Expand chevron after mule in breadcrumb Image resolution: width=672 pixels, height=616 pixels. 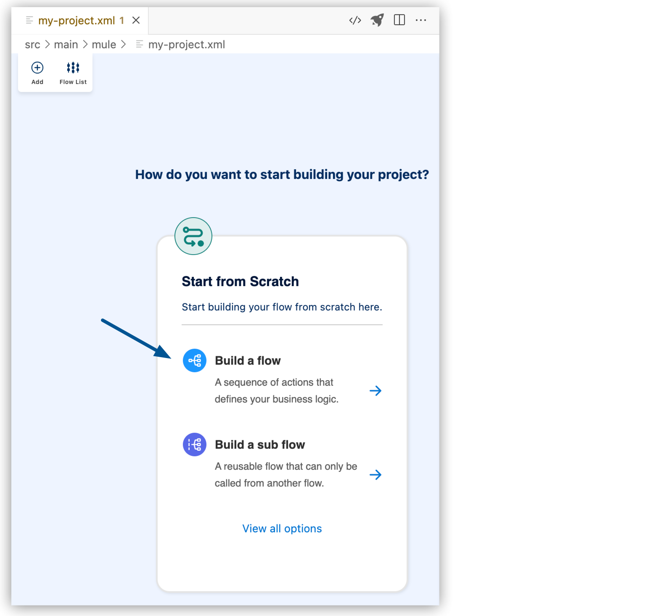(x=123, y=45)
